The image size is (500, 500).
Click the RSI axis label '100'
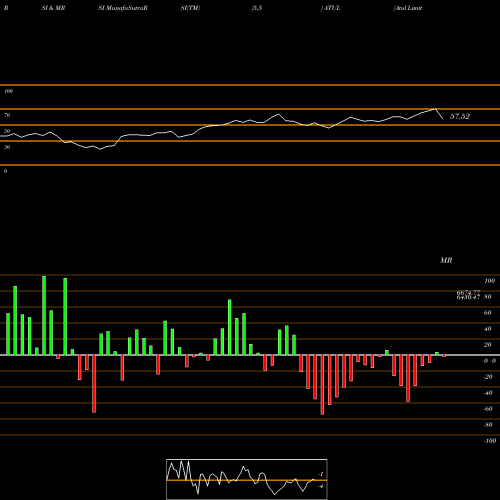click(8, 91)
